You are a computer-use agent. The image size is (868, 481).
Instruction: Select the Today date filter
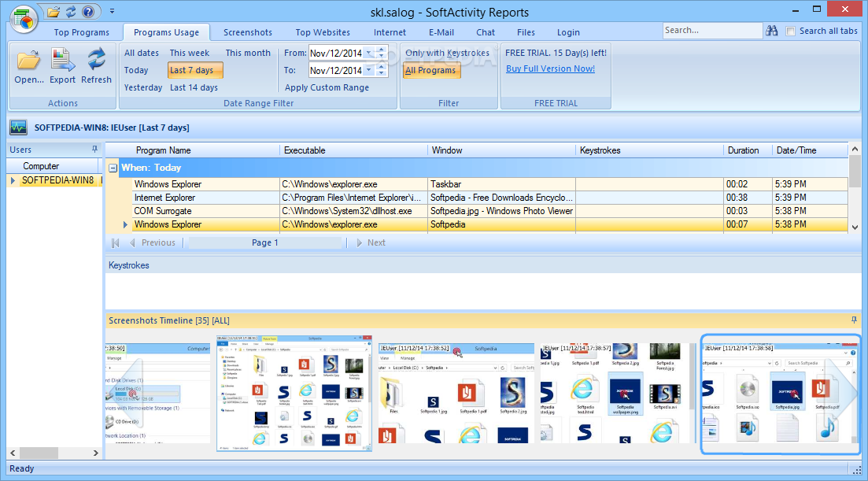[x=136, y=70]
